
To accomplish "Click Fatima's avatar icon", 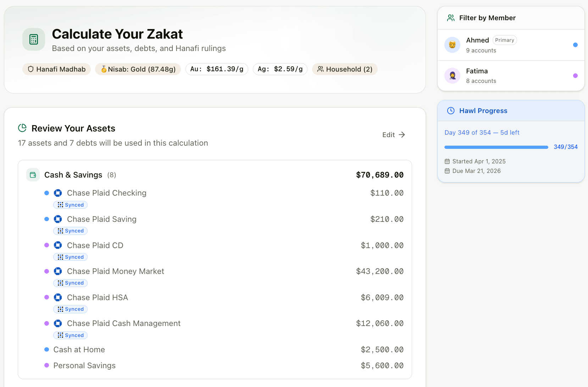I will click(x=452, y=75).
